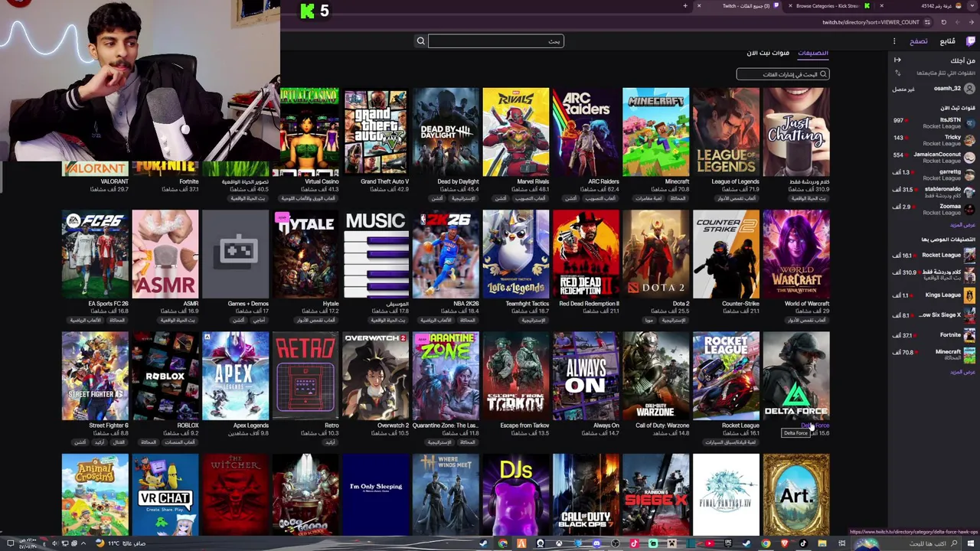Open the Twitch home logo

(x=971, y=41)
